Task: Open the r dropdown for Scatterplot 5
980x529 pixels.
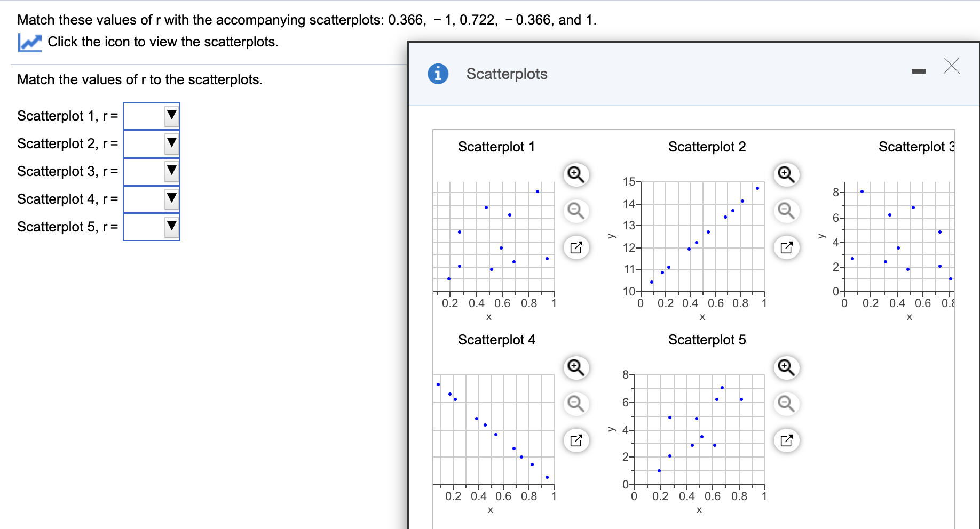Action: [x=171, y=227]
